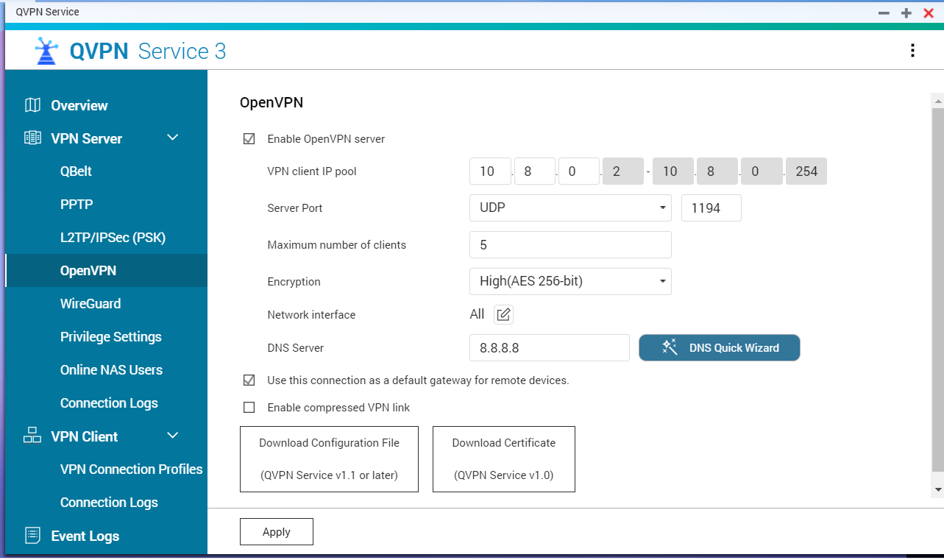Click the scrollbar down arrow
The image size is (944, 560).
click(937, 489)
